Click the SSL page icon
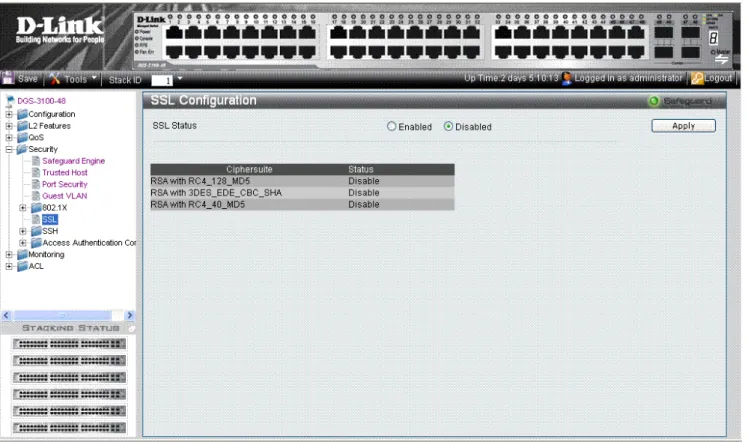Image resolution: width=748 pixels, height=442 pixels. (36, 219)
